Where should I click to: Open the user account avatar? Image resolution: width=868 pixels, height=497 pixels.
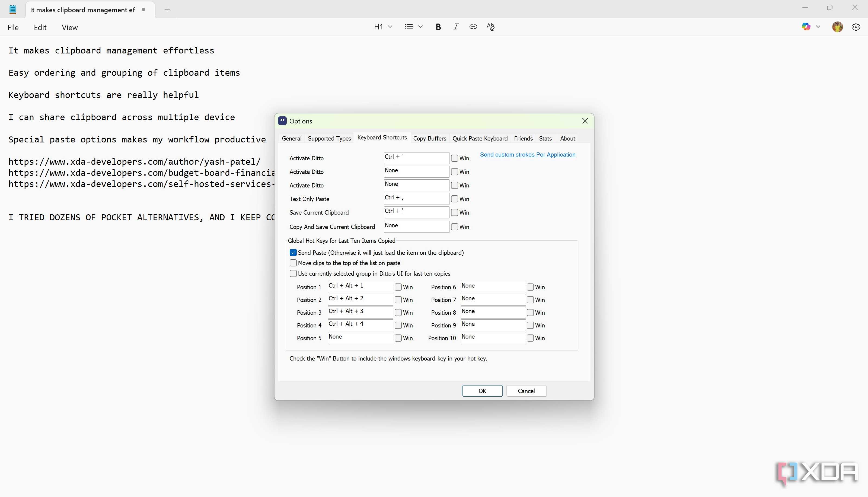(x=837, y=27)
